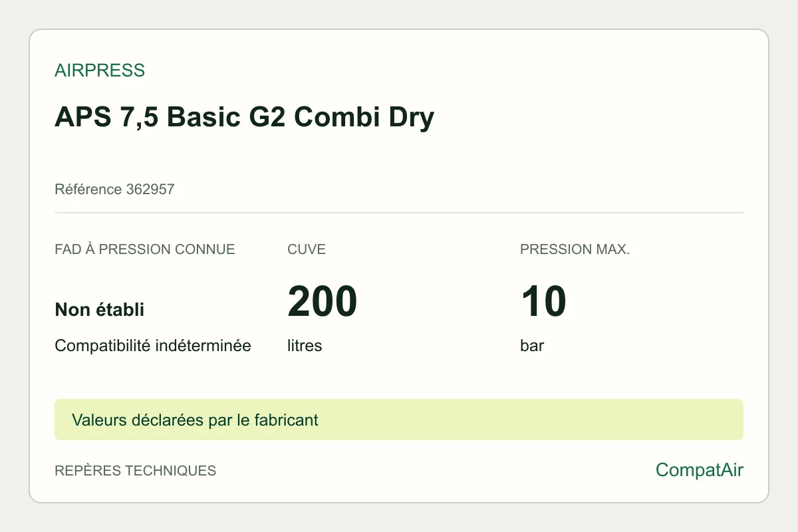Click the Compatibilité indéterminée text
The width and height of the screenshot is (798, 532).
(153, 346)
